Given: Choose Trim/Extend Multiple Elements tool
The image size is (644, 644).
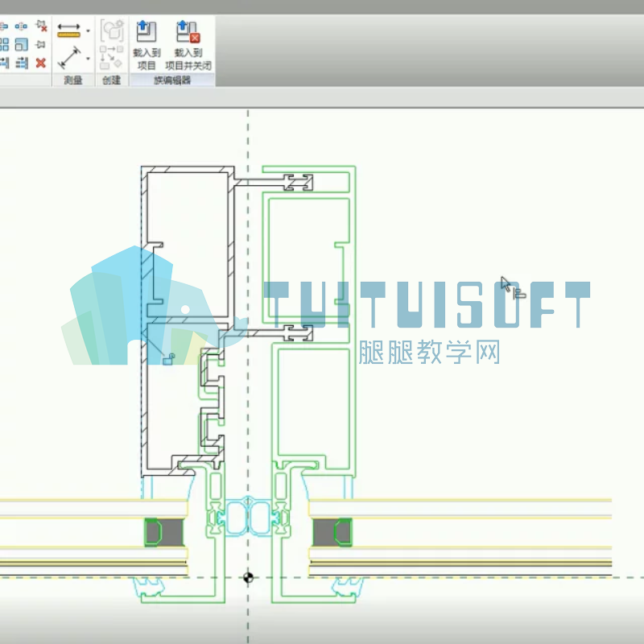Looking at the screenshot, I should point(22,63).
